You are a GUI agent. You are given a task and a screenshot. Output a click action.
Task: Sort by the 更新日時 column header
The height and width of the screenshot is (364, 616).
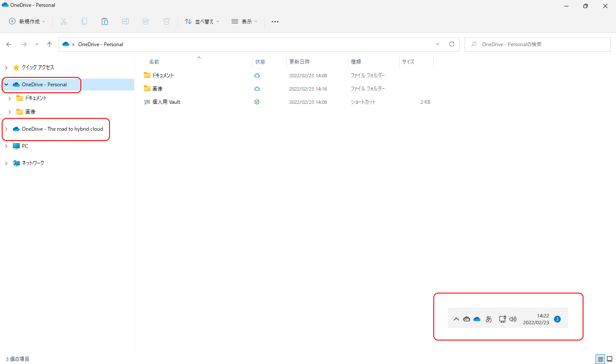(299, 62)
